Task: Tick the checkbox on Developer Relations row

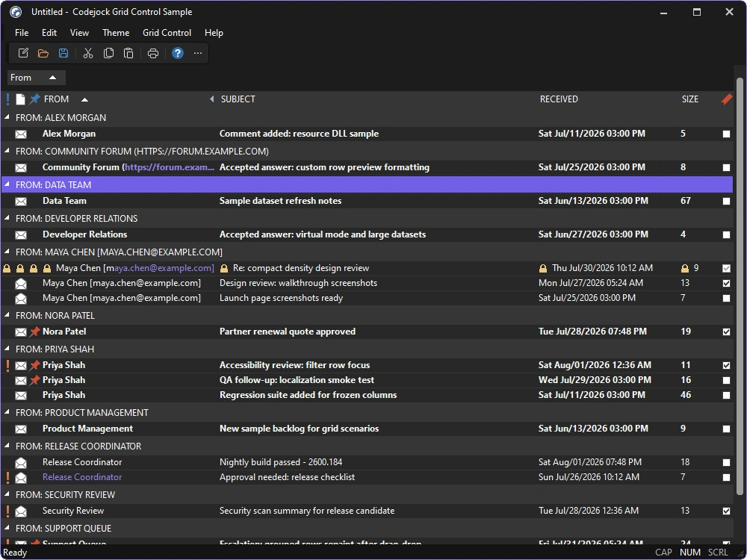Action: [x=726, y=234]
